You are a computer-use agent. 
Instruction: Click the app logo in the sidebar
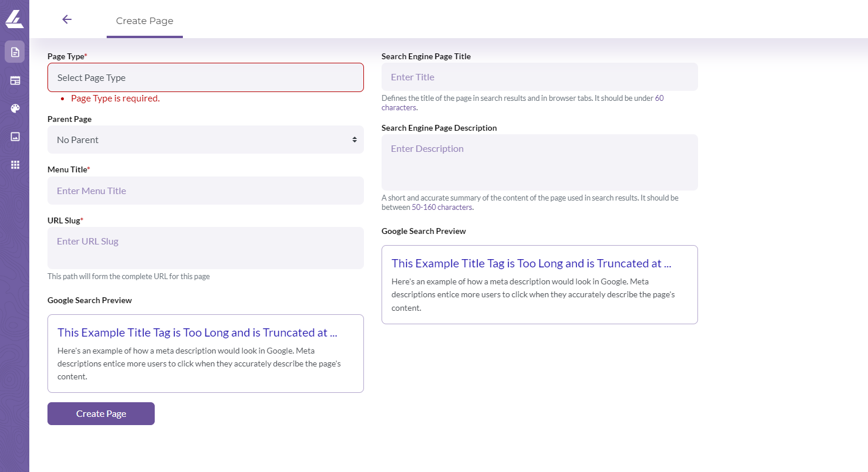coord(15,19)
